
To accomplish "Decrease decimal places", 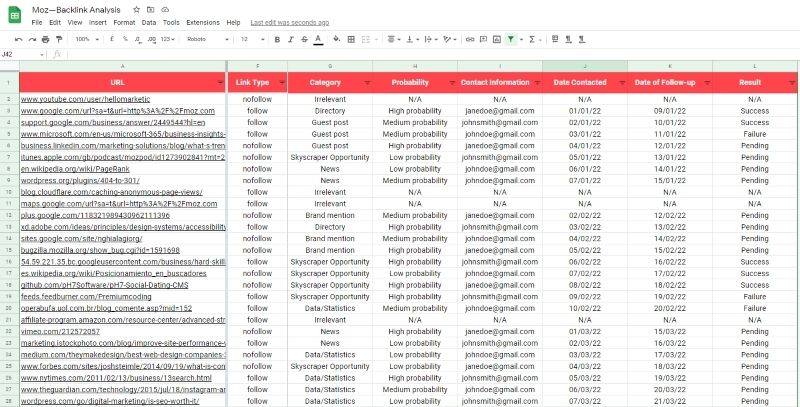I will 138,39.
